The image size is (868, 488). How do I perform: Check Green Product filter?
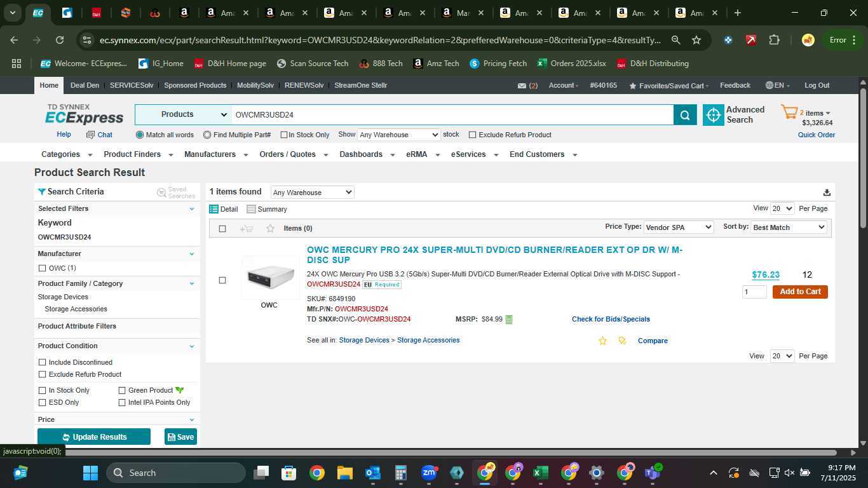(x=122, y=390)
